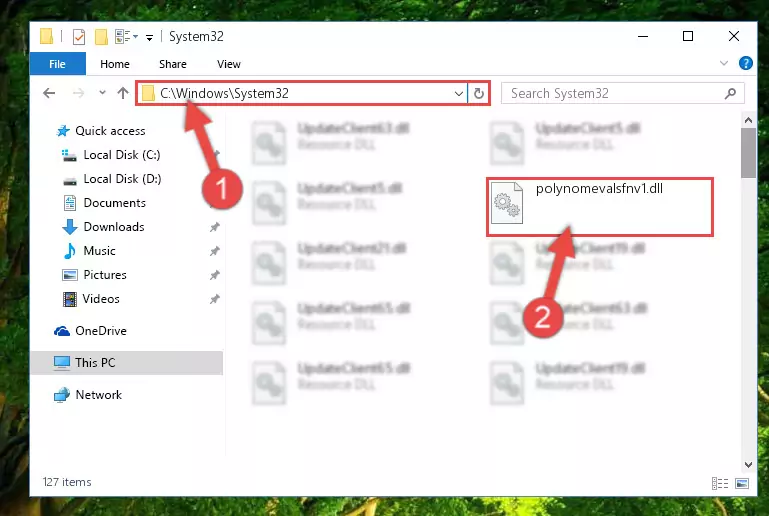The height and width of the screenshot is (516, 769).
Task: Click the Properties icon in quick access toolbar
Action: tap(78, 37)
